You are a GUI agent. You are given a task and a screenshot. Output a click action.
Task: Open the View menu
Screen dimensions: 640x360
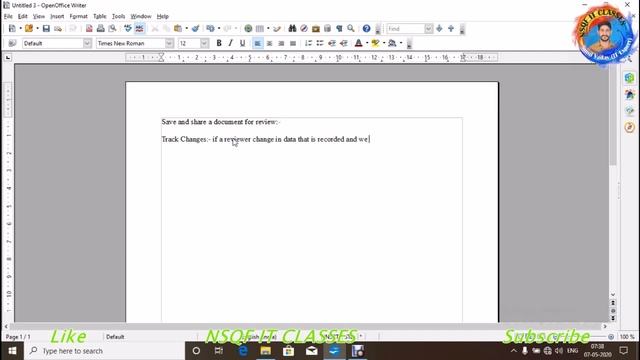[x=39, y=16]
